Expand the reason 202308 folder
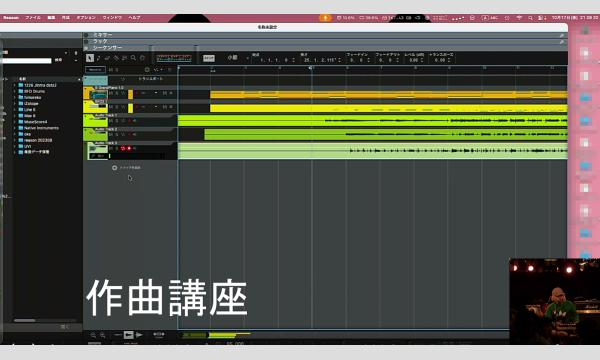The image size is (600, 360). coord(15,140)
